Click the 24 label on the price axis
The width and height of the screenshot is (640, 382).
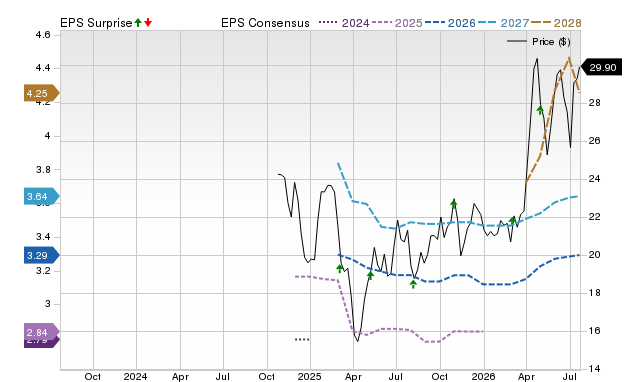tap(594, 179)
